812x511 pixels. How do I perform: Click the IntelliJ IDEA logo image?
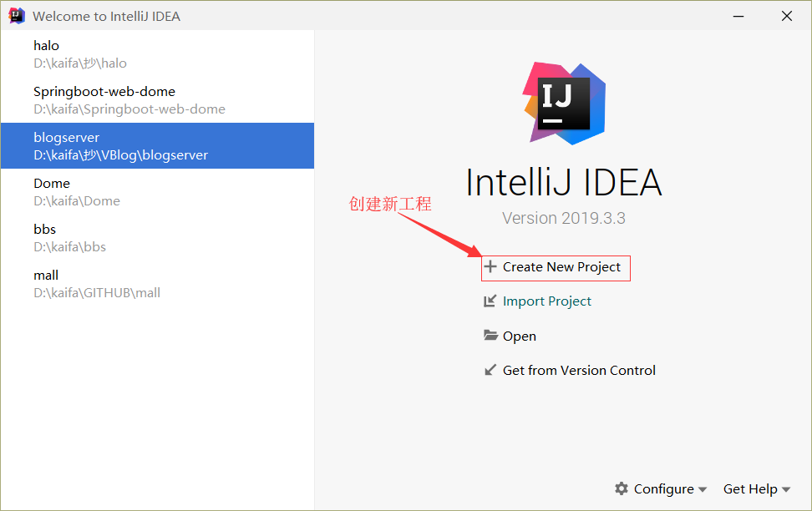[564, 104]
